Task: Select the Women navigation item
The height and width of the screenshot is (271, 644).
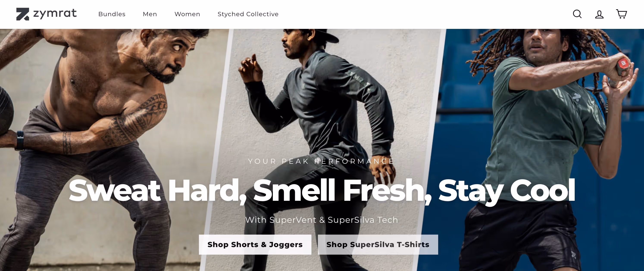Action: 187,14
